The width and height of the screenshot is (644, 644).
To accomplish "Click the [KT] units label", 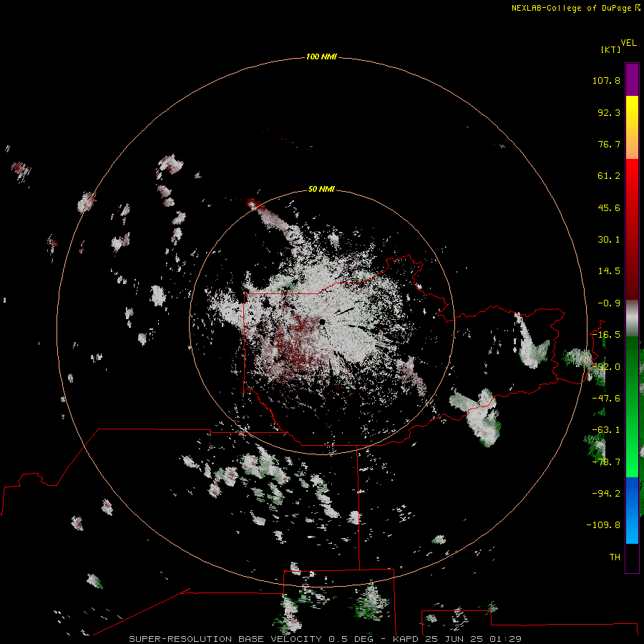I will 610,49.
